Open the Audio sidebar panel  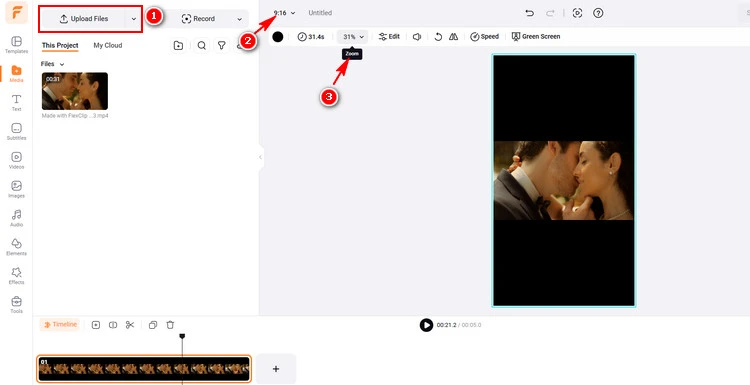point(16,218)
